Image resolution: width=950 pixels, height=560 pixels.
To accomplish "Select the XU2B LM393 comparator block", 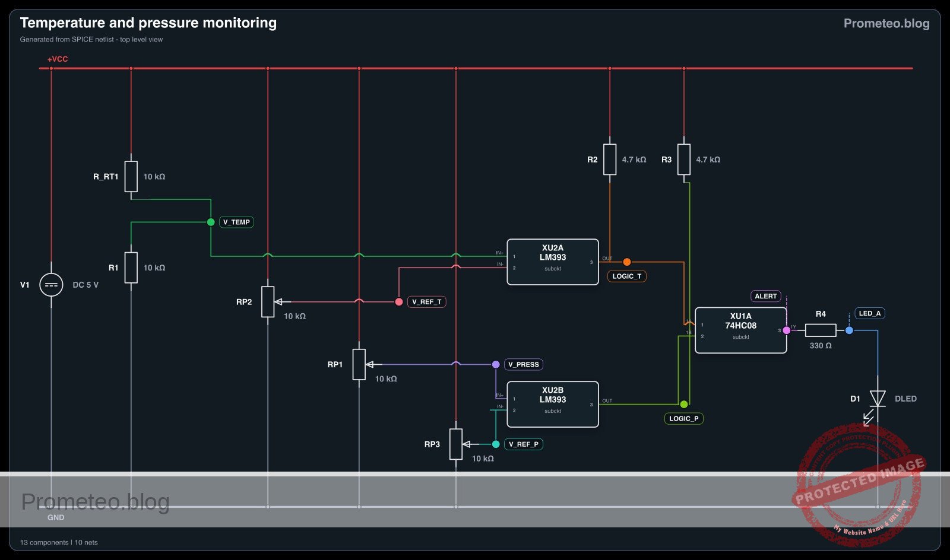I will tap(553, 404).
